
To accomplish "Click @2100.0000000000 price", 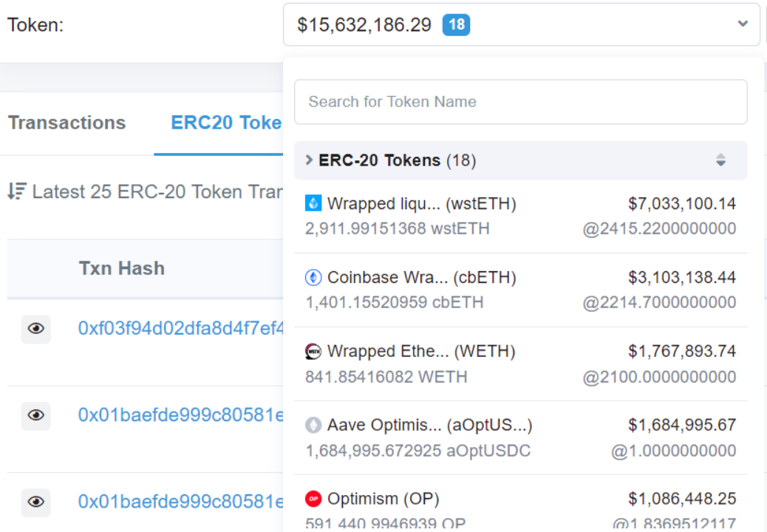I will [659, 377].
